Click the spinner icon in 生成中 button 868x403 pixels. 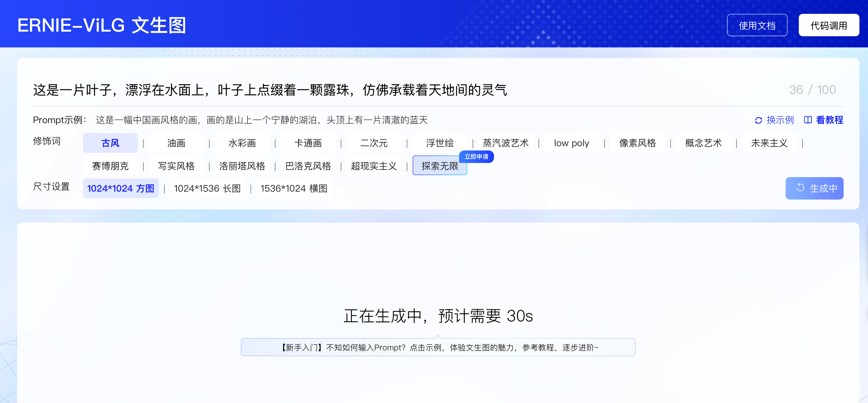(800, 188)
